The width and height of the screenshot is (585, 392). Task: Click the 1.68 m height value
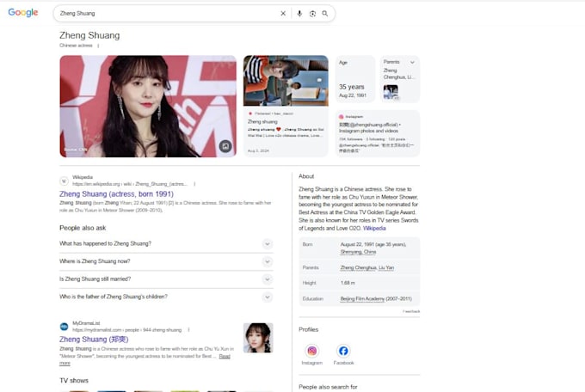348,283
